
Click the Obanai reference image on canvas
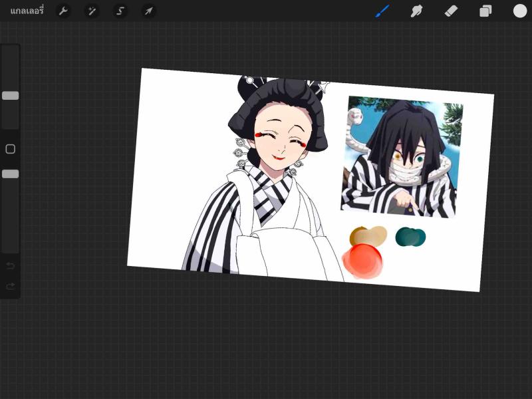pyautogui.click(x=402, y=156)
